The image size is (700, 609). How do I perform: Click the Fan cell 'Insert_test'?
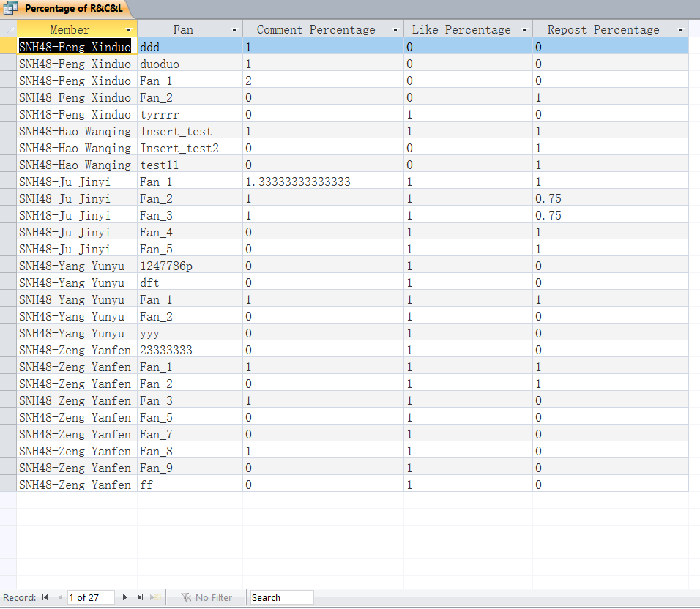pos(190,131)
